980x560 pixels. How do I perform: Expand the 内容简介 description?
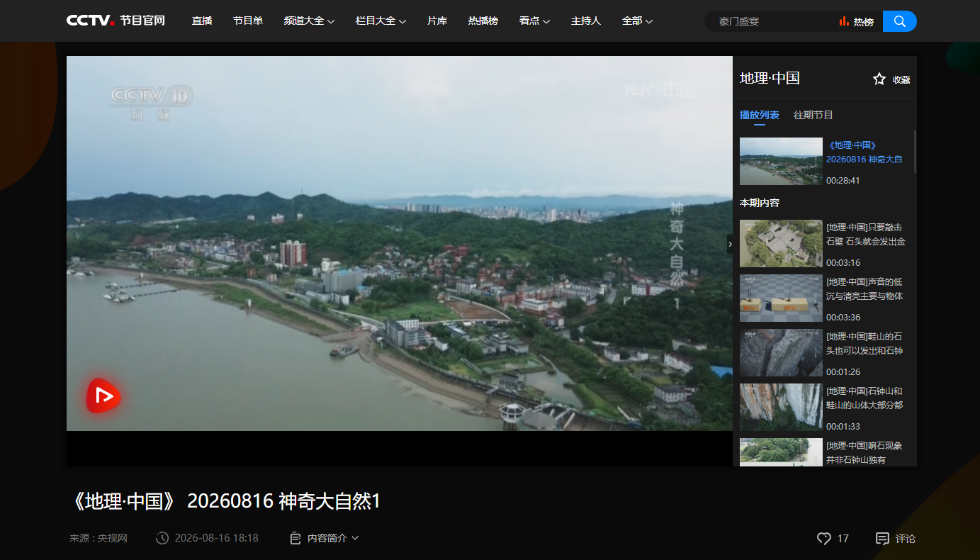[325, 538]
